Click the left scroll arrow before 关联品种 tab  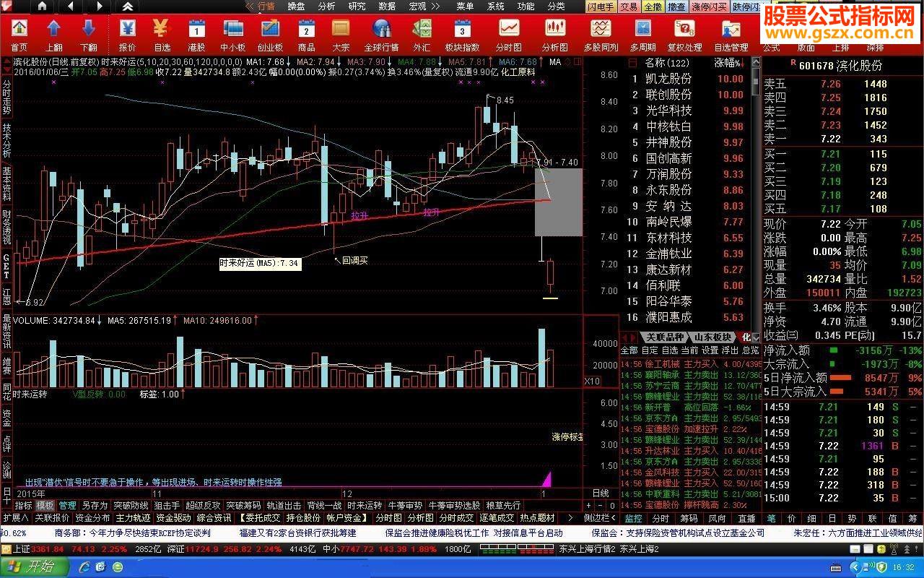(625, 337)
